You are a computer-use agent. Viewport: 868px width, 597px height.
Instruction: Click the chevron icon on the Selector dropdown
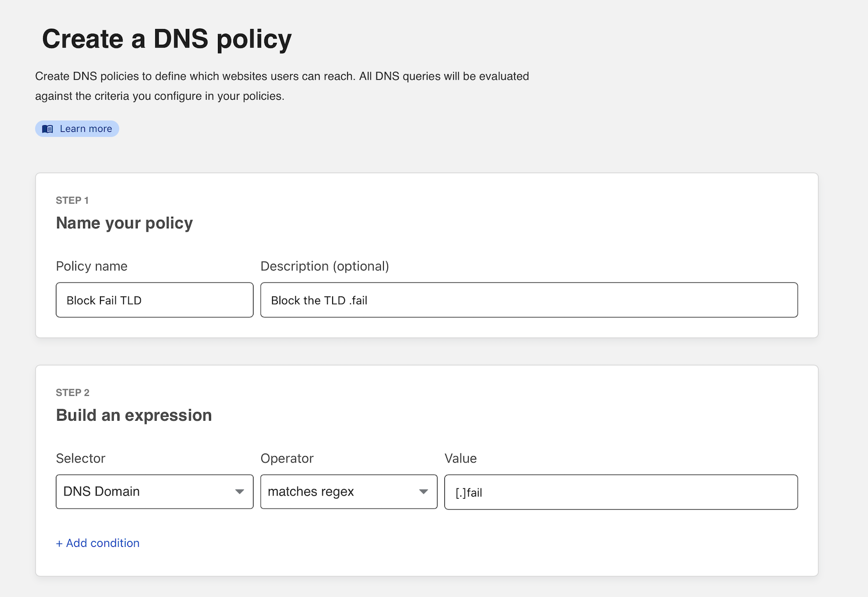pyautogui.click(x=240, y=491)
